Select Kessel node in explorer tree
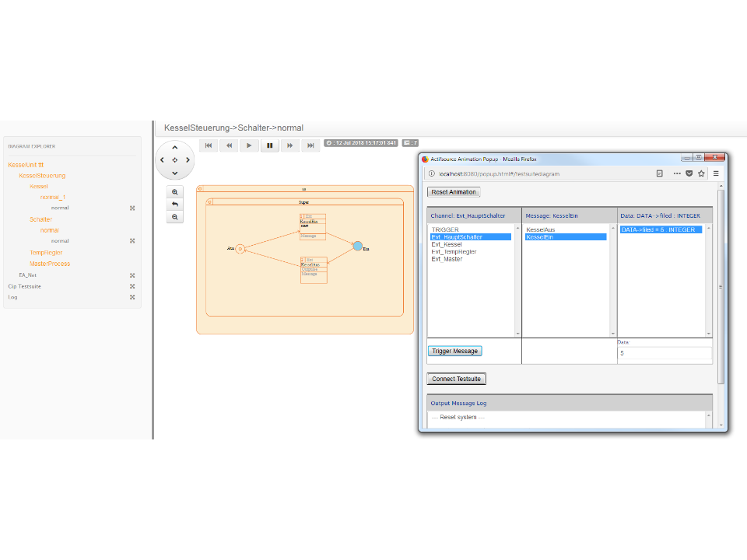747x560 pixels. click(39, 187)
